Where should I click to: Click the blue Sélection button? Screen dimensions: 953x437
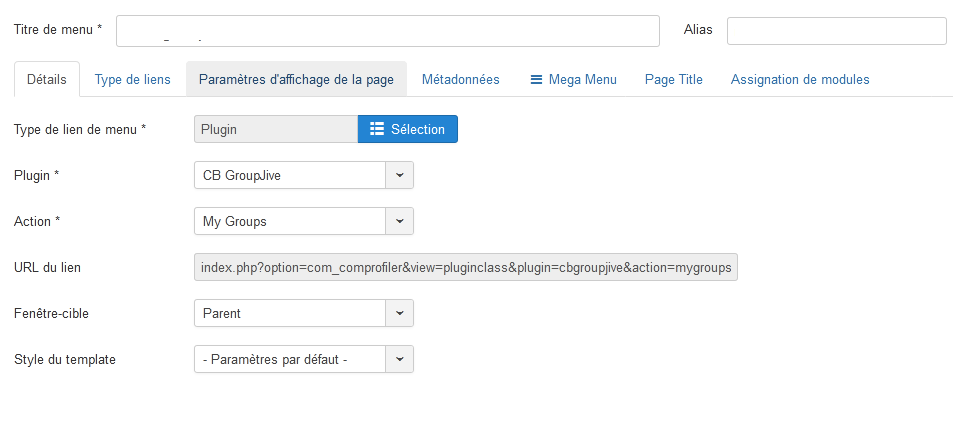[x=408, y=129]
